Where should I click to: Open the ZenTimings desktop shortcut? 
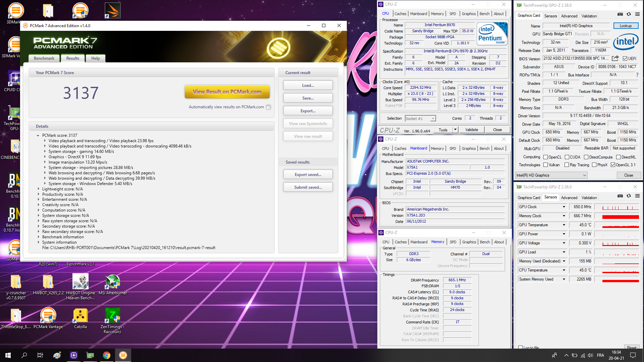[113, 321]
